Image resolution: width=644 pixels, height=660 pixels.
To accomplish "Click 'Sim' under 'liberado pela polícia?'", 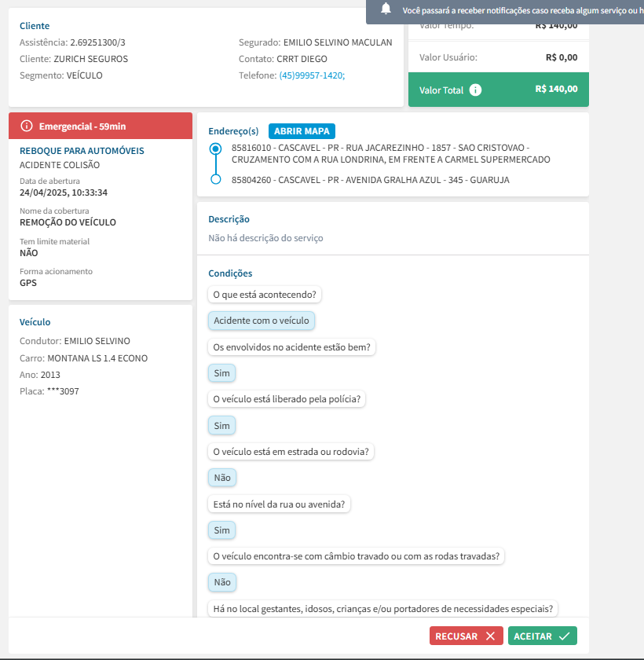I will (x=222, y=426).
